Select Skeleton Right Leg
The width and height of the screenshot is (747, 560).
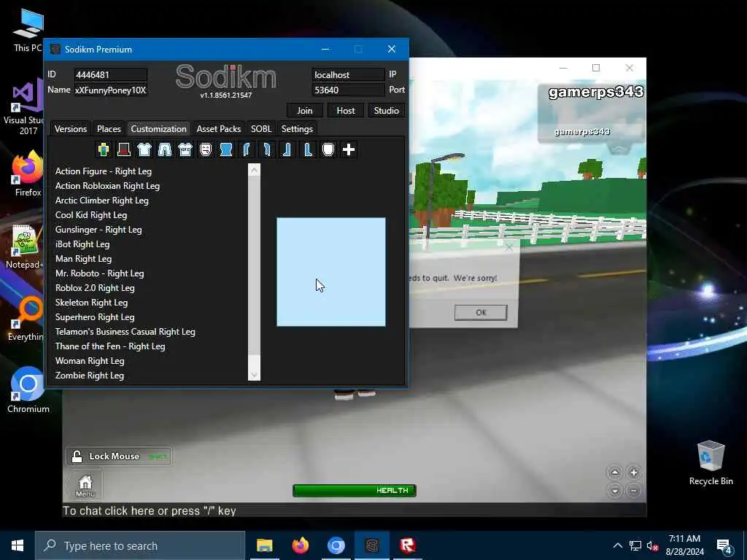[91, 303]
